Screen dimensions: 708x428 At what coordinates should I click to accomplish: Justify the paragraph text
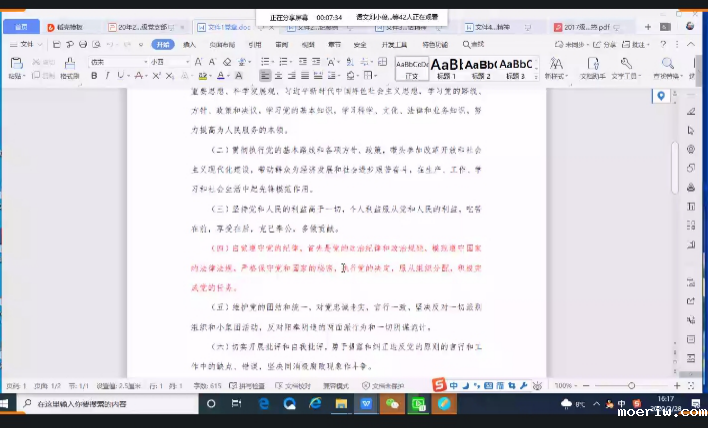(x=305, y=75)
